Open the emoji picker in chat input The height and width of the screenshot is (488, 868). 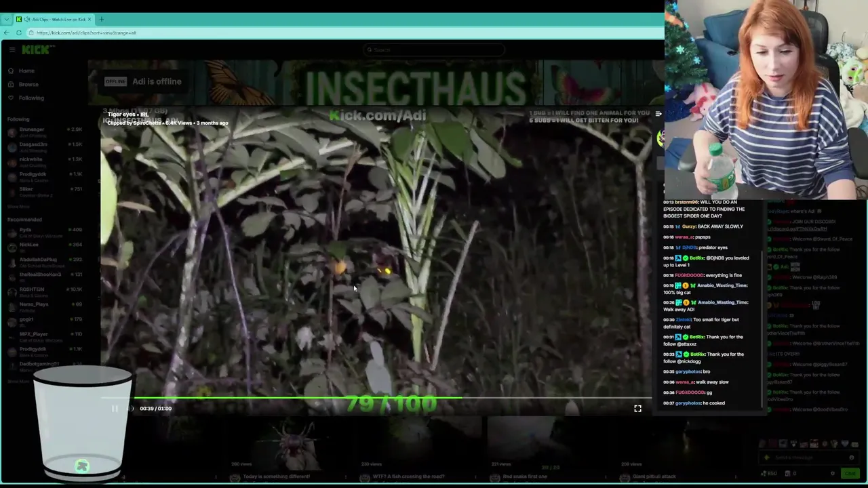[x=851, y=457]
